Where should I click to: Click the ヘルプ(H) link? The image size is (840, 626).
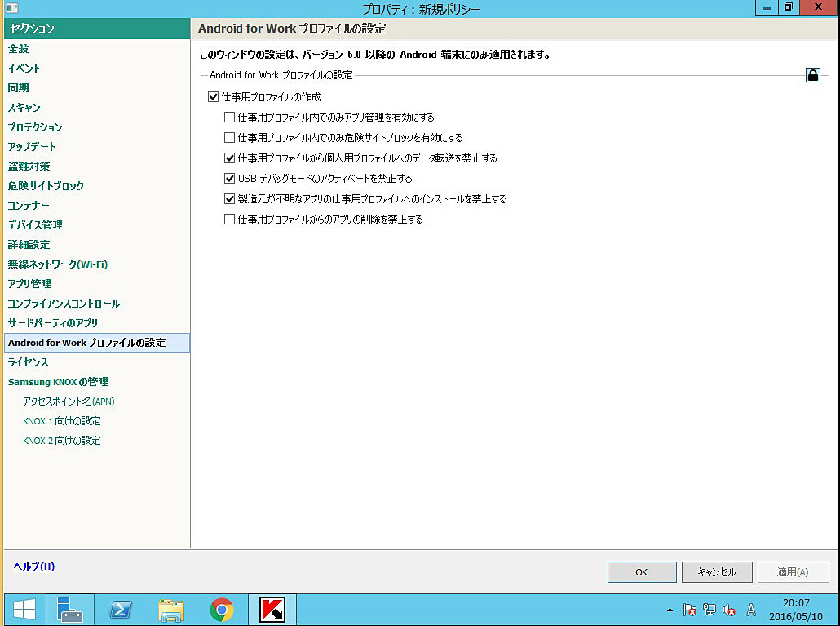click(x=34, y=566)
